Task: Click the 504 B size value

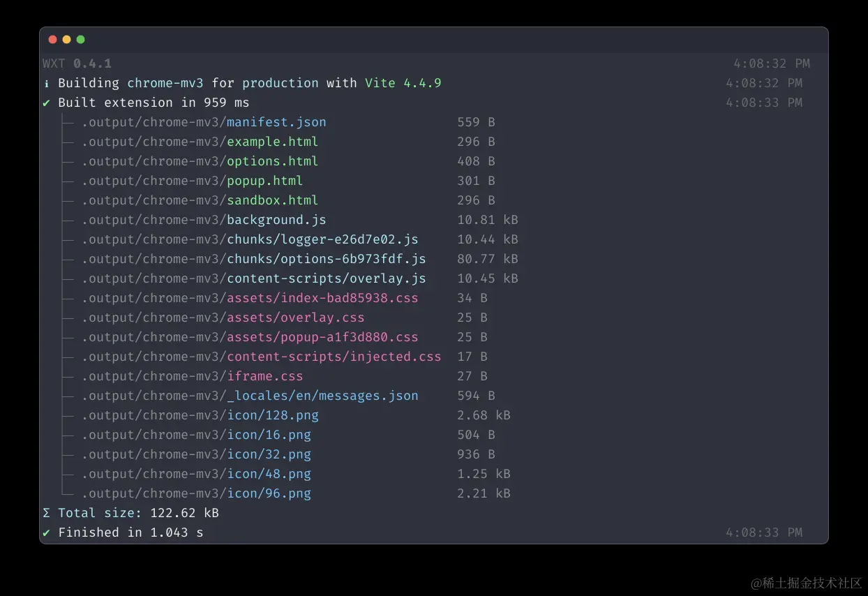Action: tap(476, 435)
